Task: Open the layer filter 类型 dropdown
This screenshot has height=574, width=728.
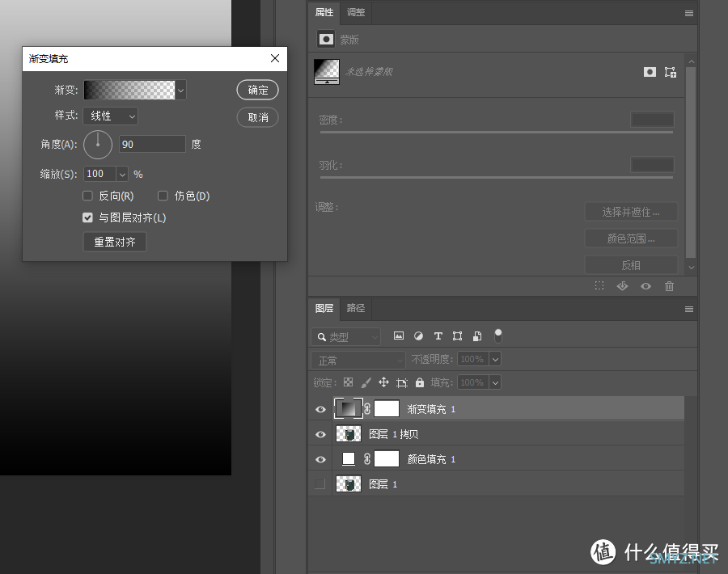Action: click(345, 337)
